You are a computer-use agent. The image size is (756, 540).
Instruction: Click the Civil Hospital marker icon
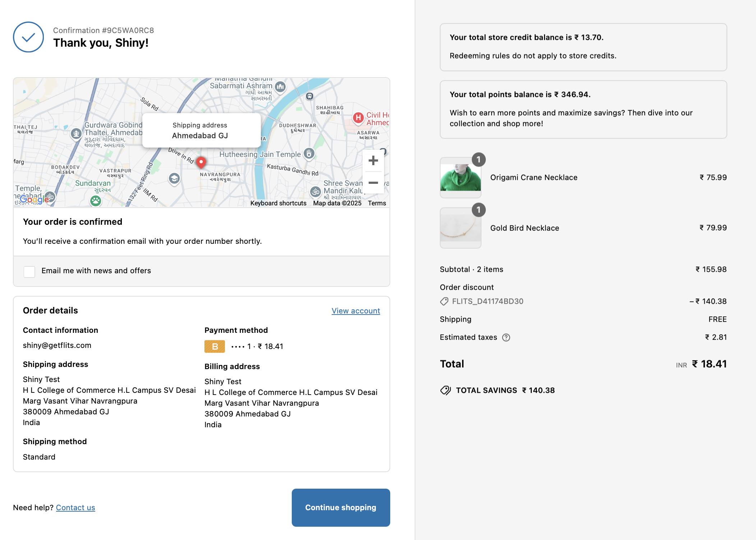pos(358,117)
